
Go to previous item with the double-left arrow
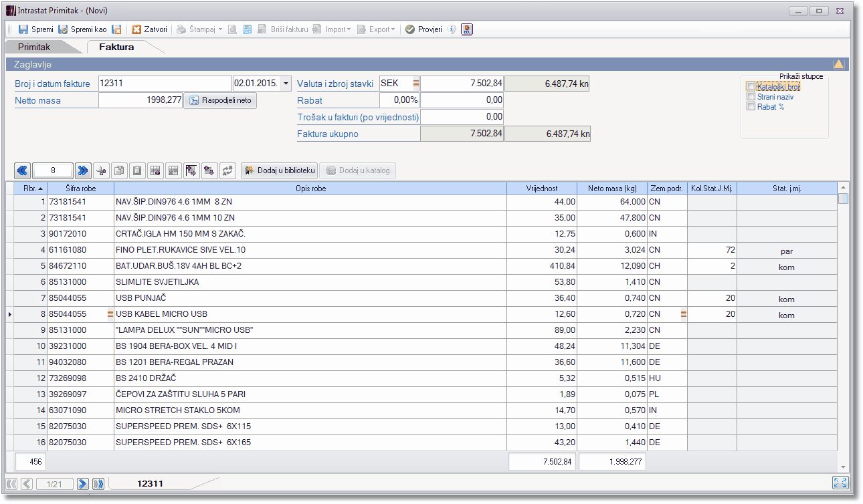tap(23, 171)
